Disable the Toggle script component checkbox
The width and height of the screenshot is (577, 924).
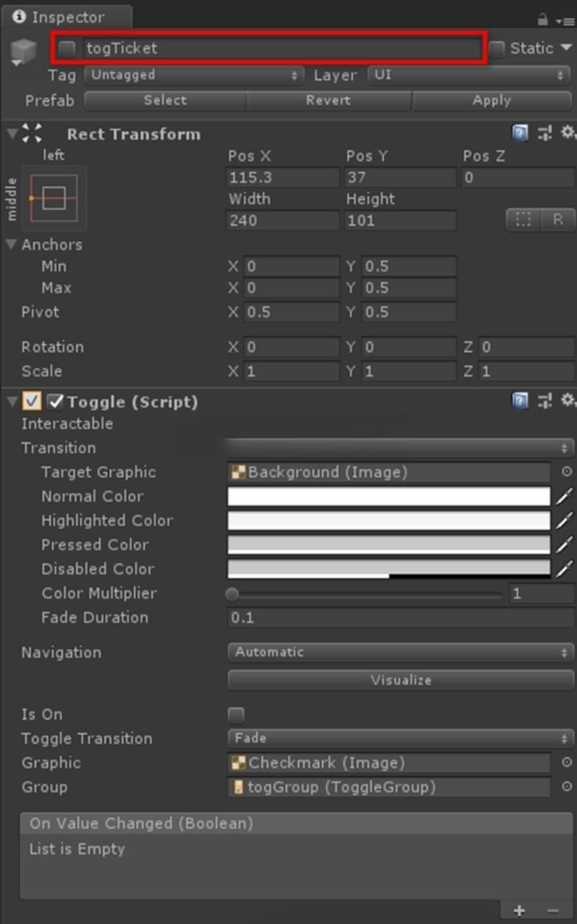56,402
